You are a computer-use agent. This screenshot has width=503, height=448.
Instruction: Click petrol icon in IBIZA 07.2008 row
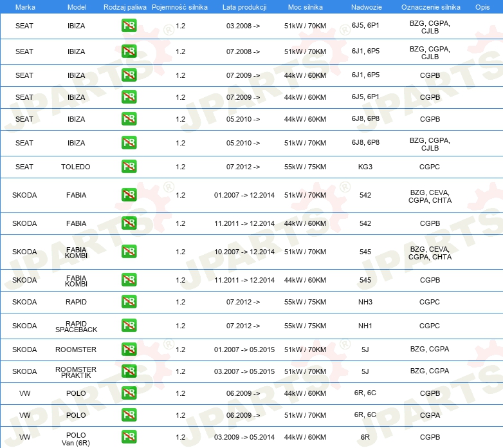pyautogui.click(x=129, y=51)
